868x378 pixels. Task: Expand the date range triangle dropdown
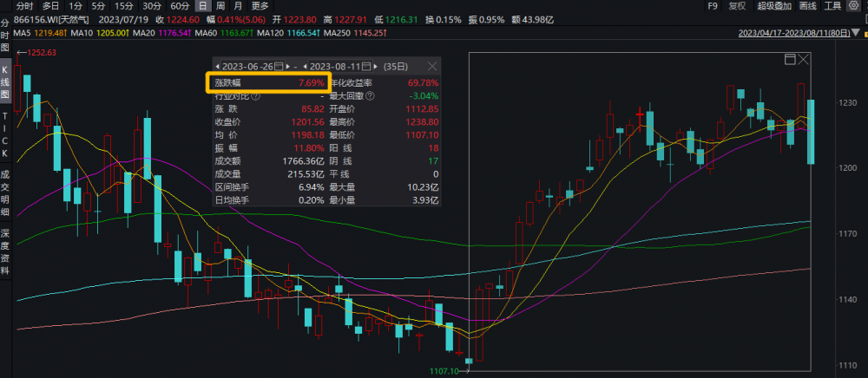coord(856,33)
